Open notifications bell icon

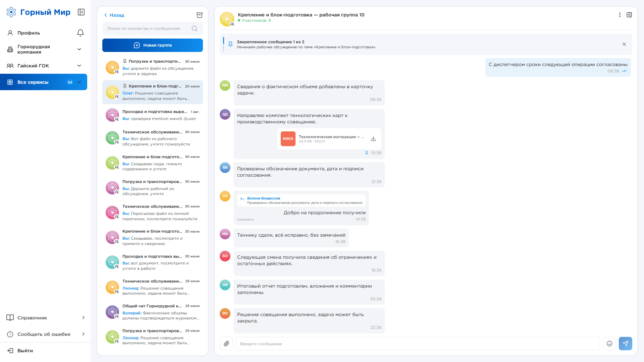click(80, 33)
